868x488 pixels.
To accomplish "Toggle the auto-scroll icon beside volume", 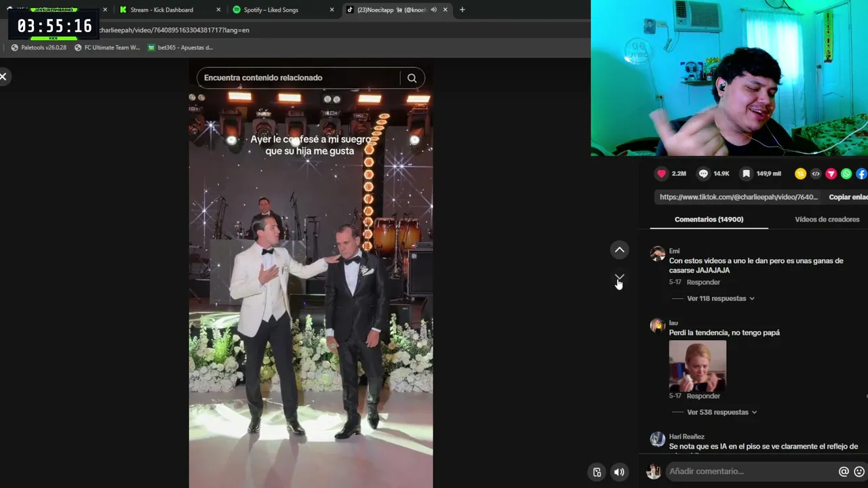I will [x=597, y=472].
